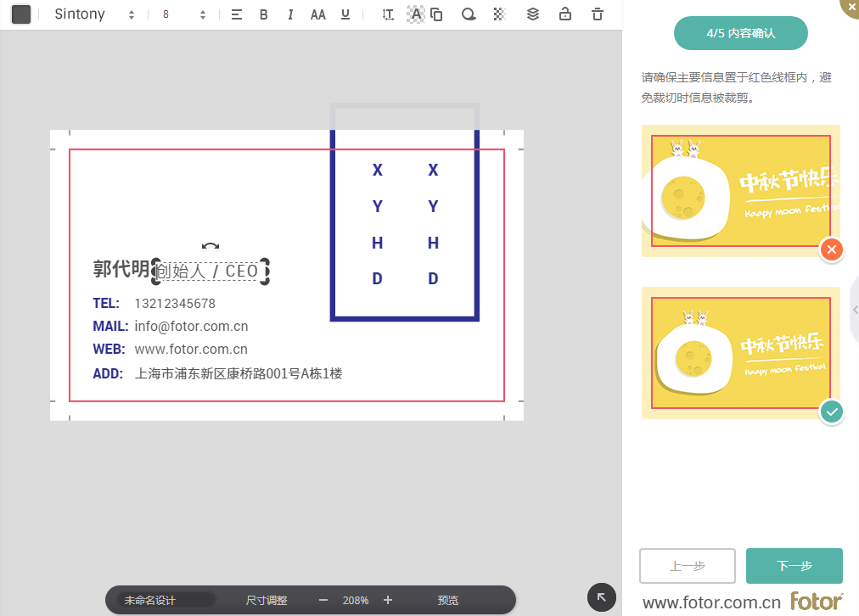Select the WEB: label
The image size is (859, 616).
click(109, 350)
